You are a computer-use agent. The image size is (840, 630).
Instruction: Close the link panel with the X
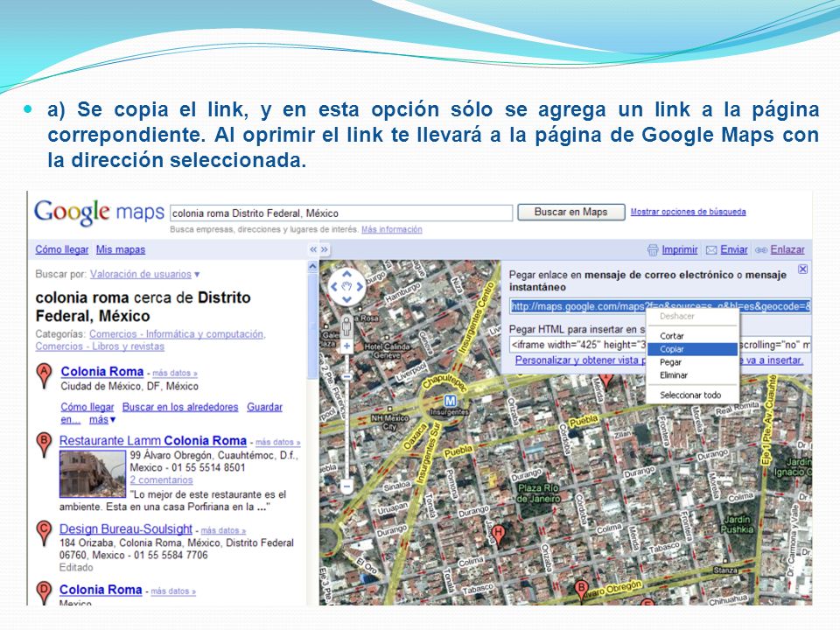802,269
